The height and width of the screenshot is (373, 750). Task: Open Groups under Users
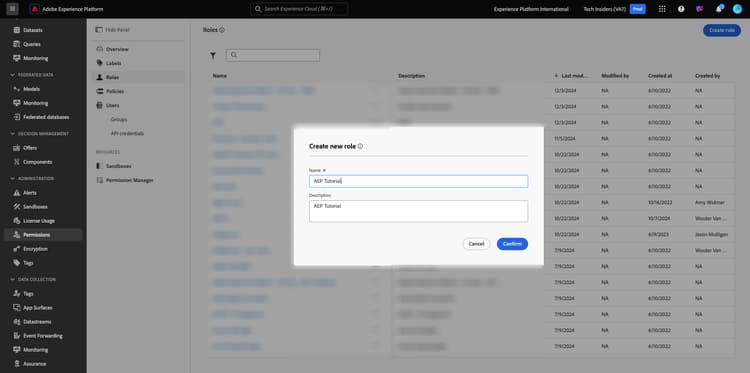[119, 120]
